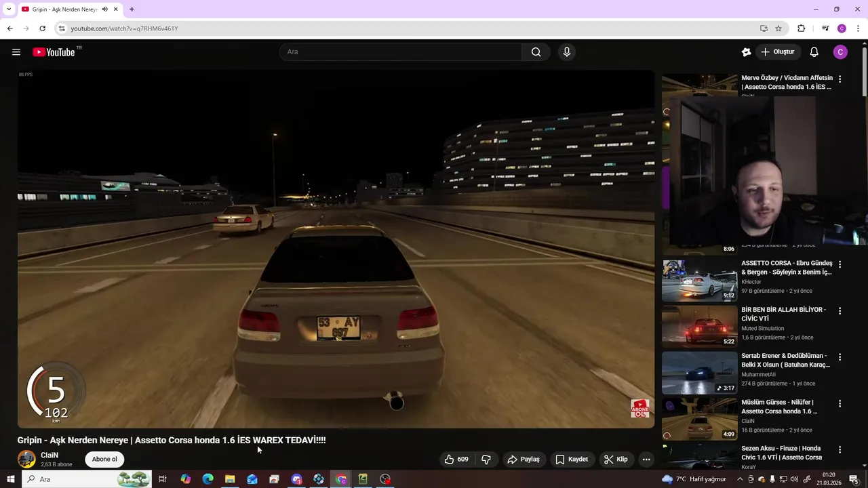This screenshot has height=488, width=868.
Task: Show hidden system tray icons chevron
Action: pos(740,479)
